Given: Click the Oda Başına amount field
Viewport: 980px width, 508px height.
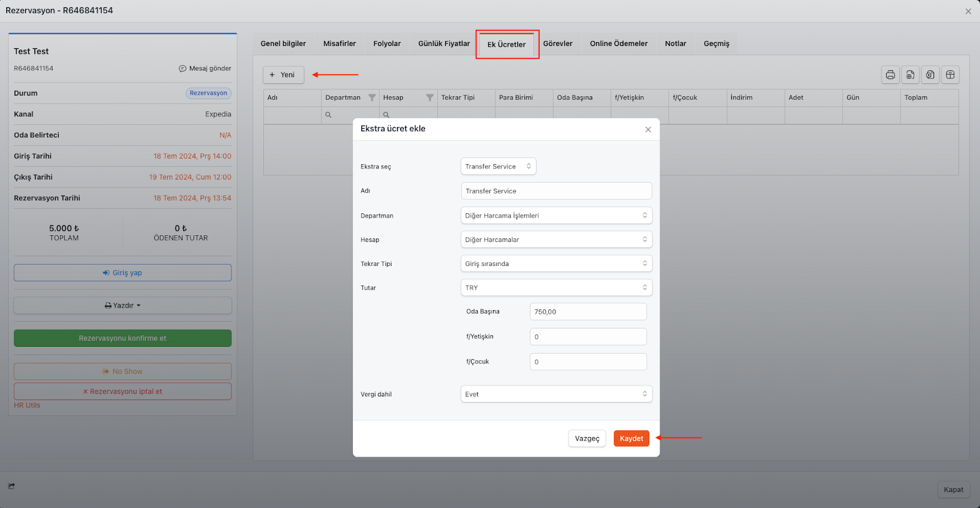Looking at the screenshot, I should click(587, 312).
